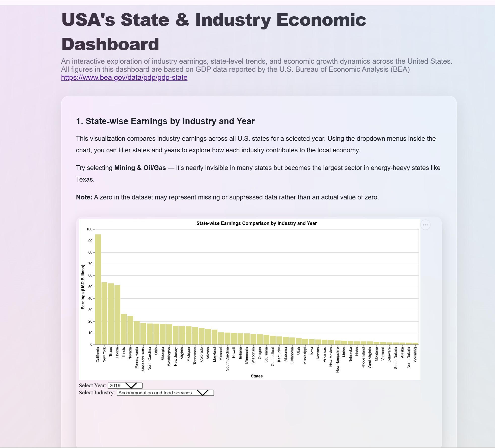The height and width of the screenshot is (448, 495).
Task: Click the Massachusetts bar
Action: [x=143, y=334]
